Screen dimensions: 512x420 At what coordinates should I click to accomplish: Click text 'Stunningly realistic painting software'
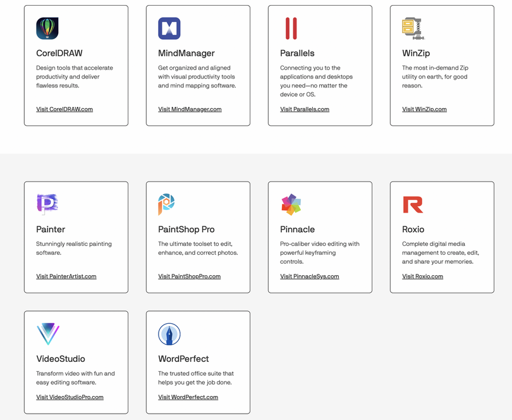74,249
